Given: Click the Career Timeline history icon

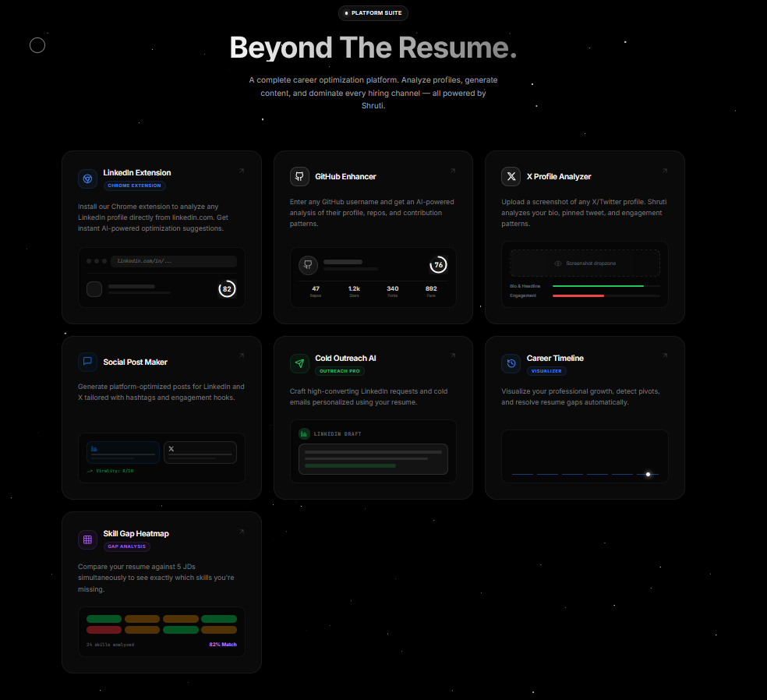Looking at the screenshot, I should click(511, 363).
